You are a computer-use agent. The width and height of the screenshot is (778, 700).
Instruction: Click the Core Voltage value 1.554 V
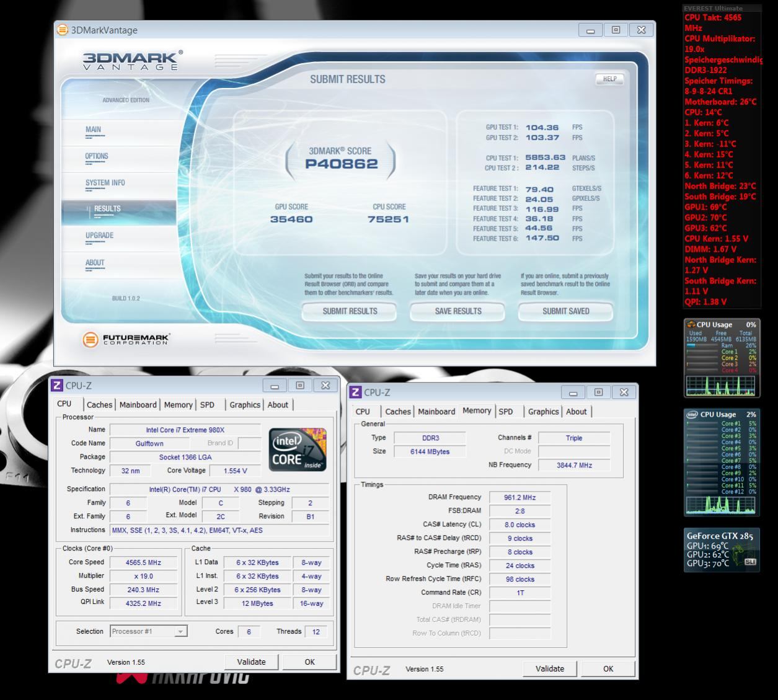[236, 471]
